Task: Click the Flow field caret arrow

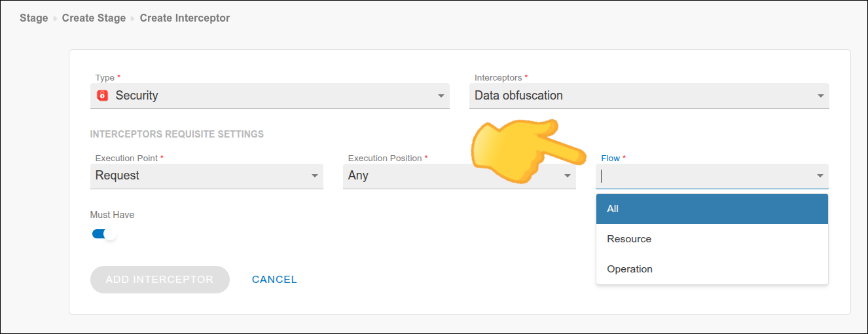Action: click(x=820, y=176)
